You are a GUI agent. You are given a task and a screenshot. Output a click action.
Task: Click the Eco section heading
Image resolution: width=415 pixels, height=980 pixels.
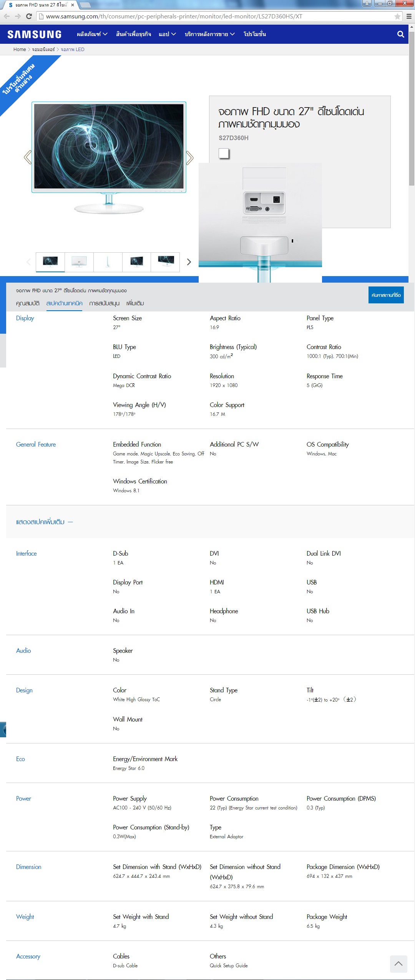click(20, 759)
